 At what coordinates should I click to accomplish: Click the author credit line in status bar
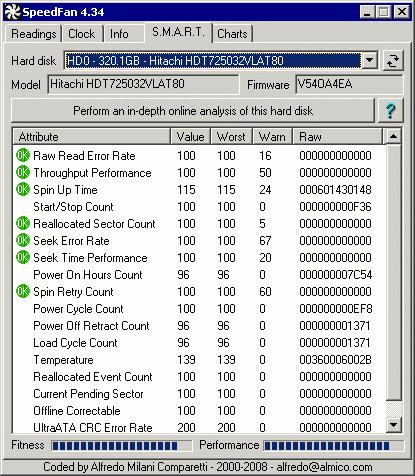(208, 467)
